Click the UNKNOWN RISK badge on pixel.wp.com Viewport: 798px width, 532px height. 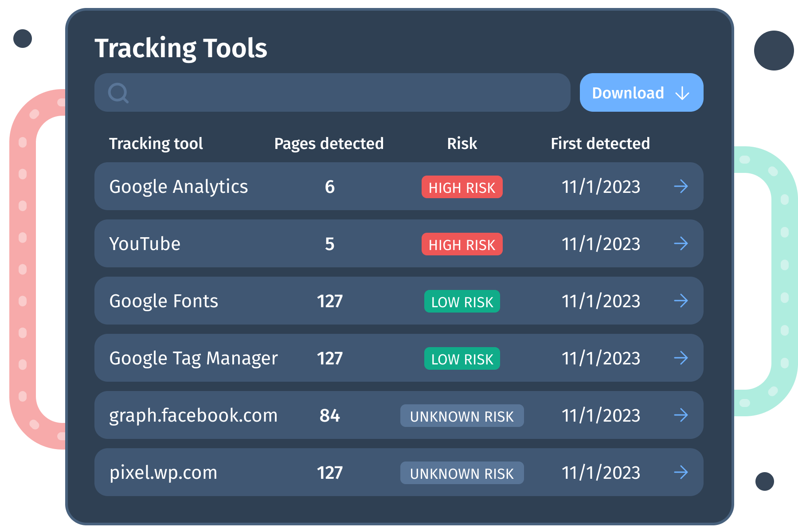pos(462,473)
